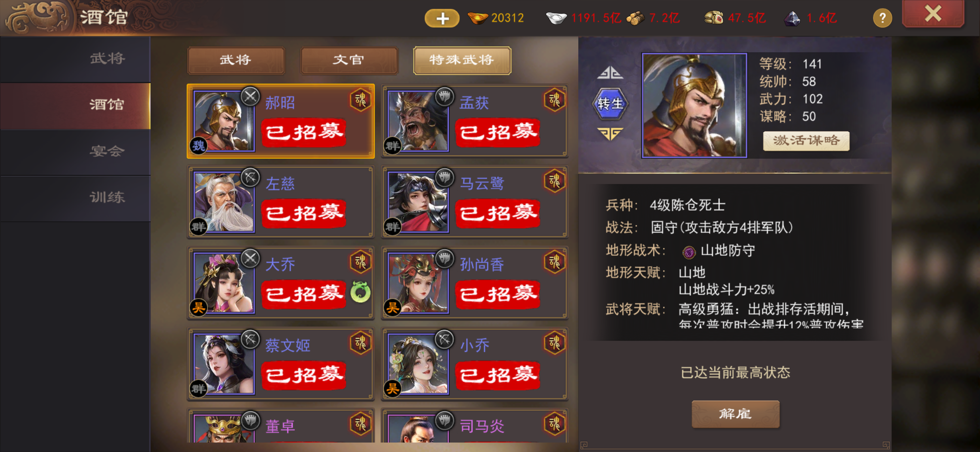Open the question mark help icon

(882, 18)
